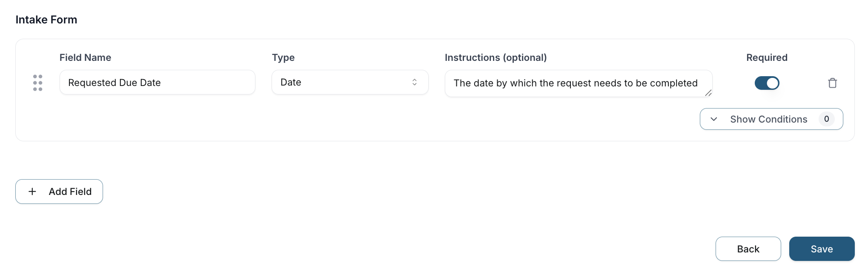Click the plus icon beside Add Field
This screenshot has width=868, height=269.
point(32,192)
